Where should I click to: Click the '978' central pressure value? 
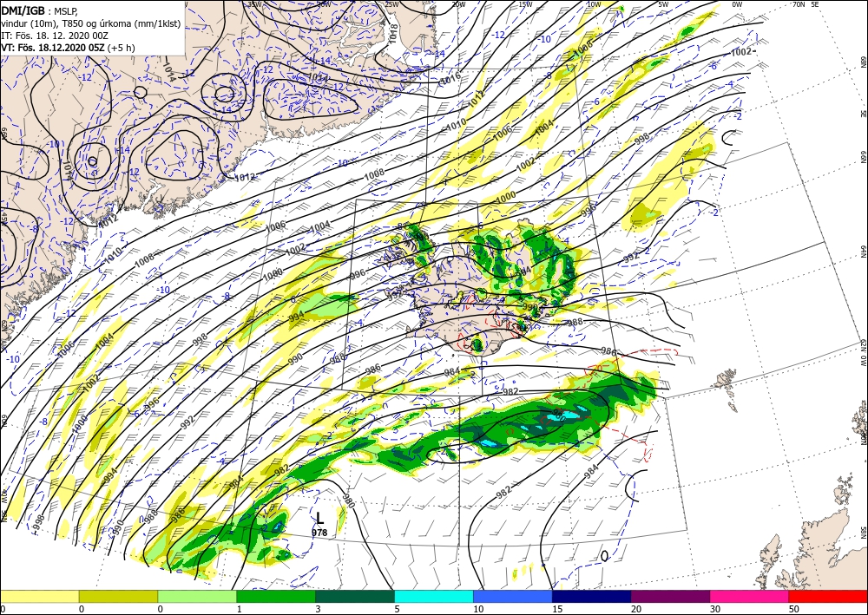(x=319, y=533)
